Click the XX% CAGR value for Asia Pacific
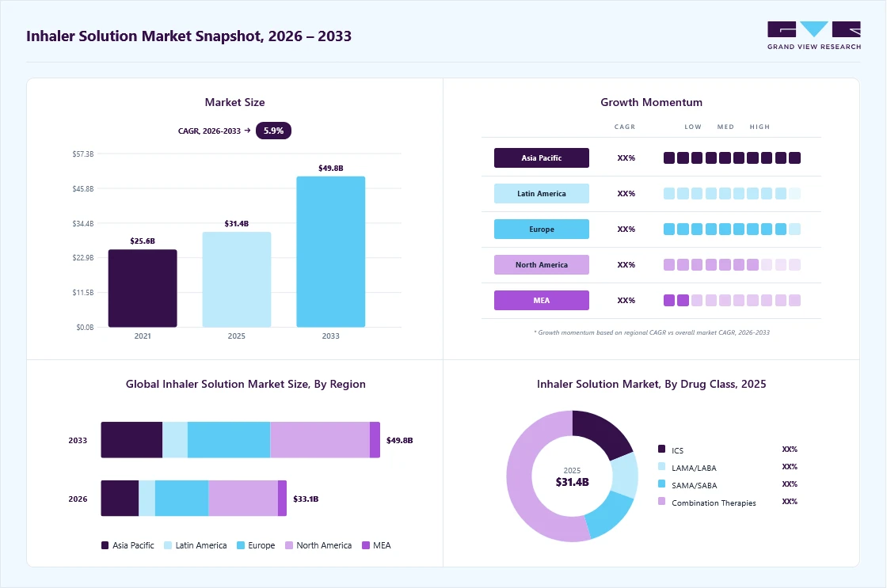Screen dimensions: 887x588 (x=626, y=157)
